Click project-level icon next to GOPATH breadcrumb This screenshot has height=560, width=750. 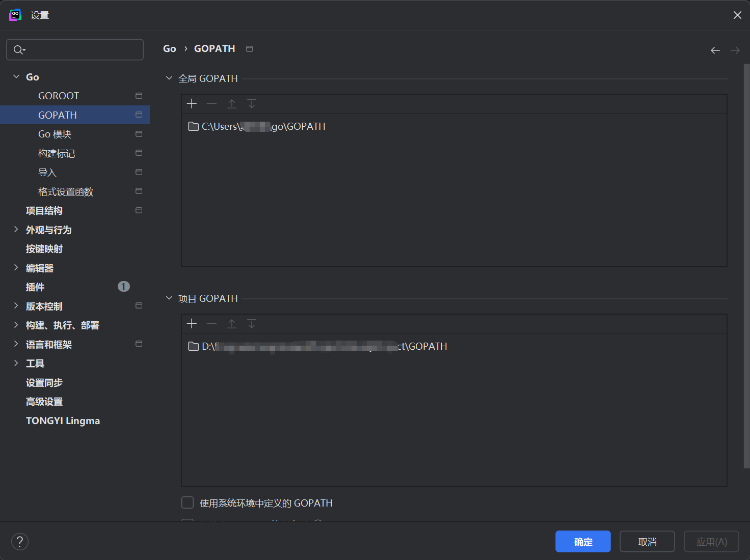(x=250, y=49)
